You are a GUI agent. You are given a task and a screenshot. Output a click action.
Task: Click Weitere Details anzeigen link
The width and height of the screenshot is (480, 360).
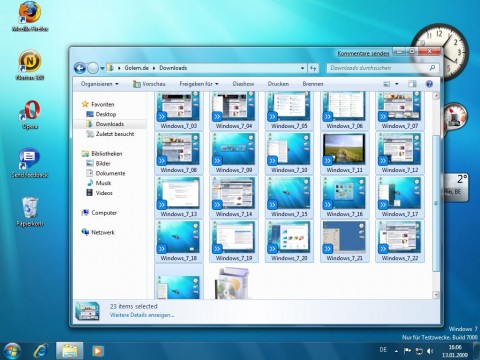(x=142, y=315)
